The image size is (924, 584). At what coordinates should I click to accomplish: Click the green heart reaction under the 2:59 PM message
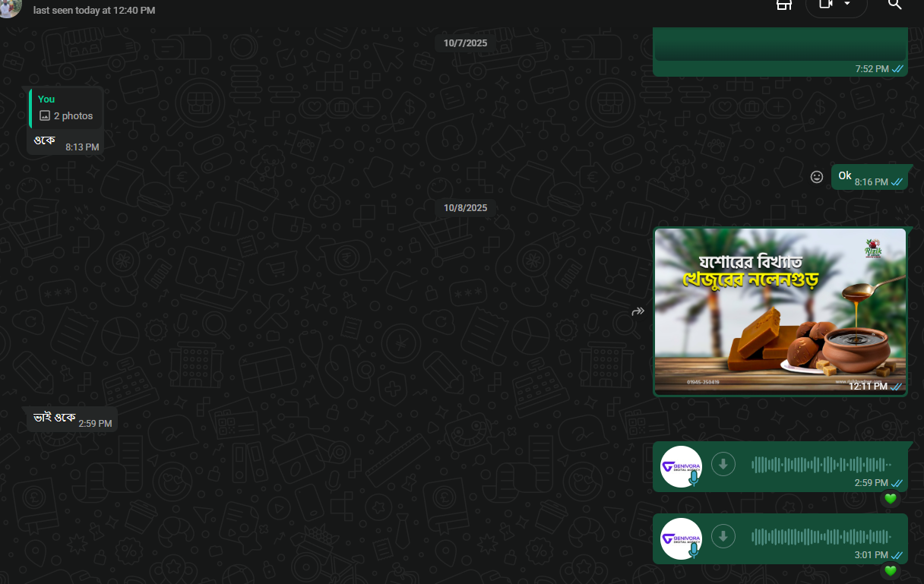(890, 499)
